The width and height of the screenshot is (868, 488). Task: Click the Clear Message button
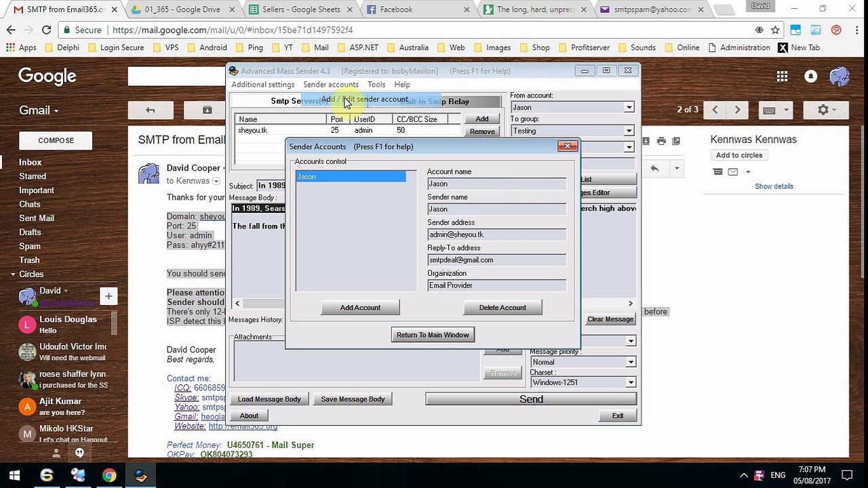pyautogui.click(x=610, y=319)
